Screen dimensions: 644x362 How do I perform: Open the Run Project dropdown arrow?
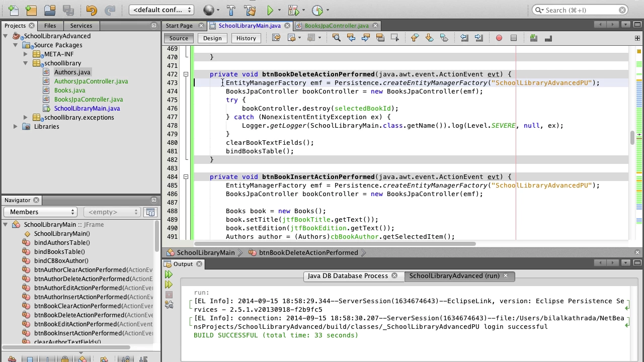(280, 10)
